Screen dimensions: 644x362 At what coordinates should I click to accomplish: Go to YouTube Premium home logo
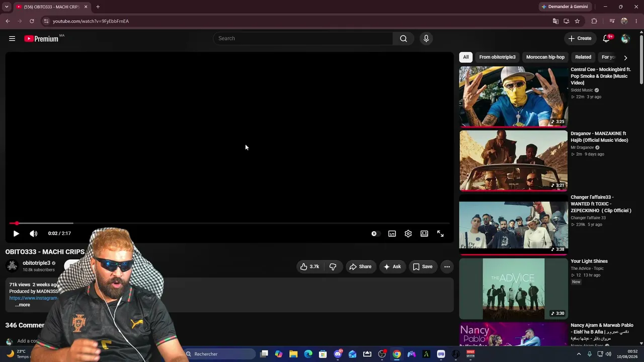41,39
